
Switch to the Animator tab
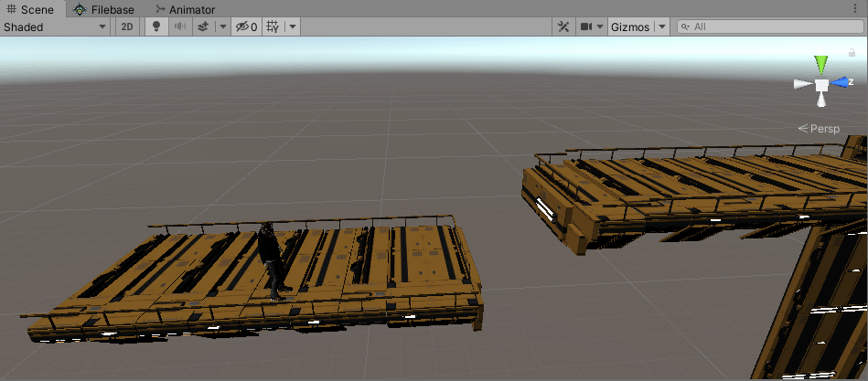click(185, 9)
